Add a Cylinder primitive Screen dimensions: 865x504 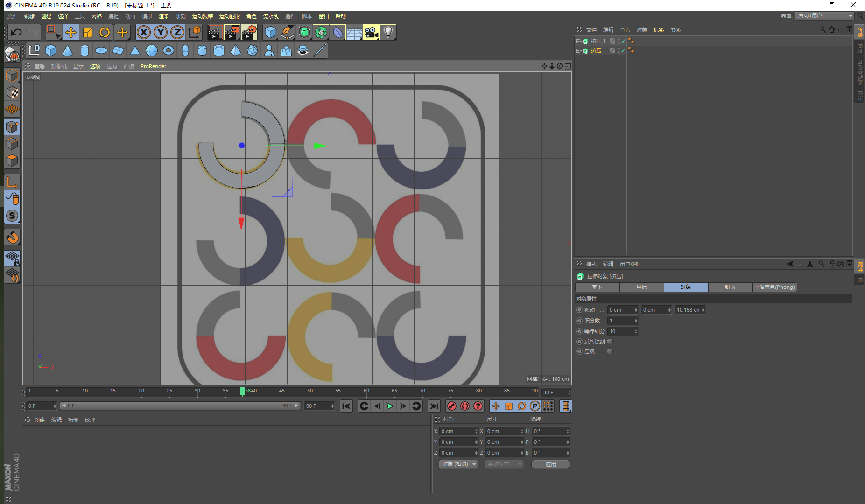pyautogui.click(x=84, y=50)
